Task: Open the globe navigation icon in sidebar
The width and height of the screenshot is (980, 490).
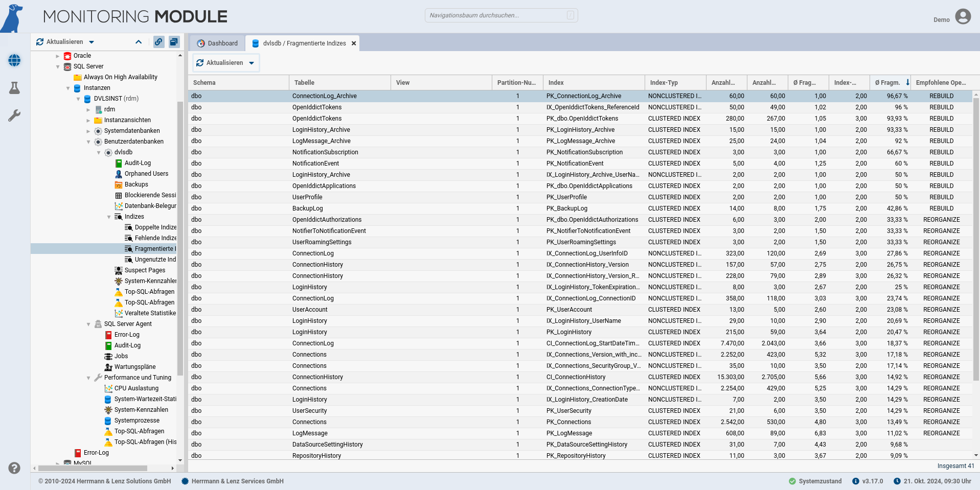Action: point(14,60)
